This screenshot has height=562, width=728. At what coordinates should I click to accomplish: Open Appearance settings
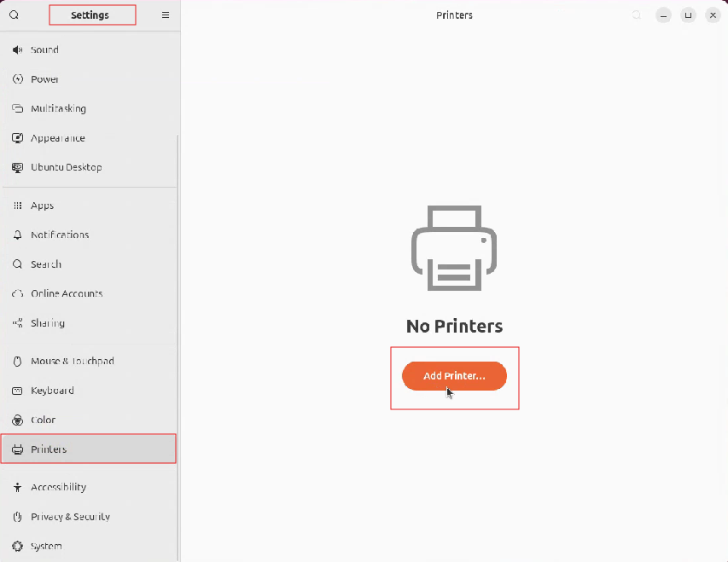click(x=89, y=138)
